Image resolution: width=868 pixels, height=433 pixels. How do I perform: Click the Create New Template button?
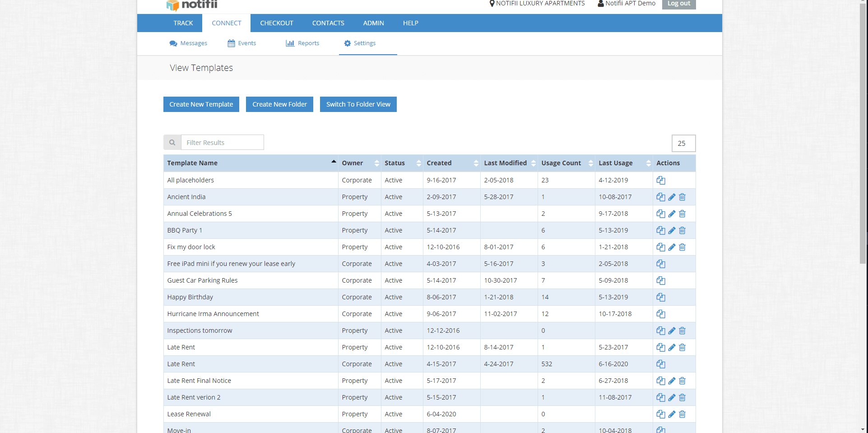(x=201, y=104)
